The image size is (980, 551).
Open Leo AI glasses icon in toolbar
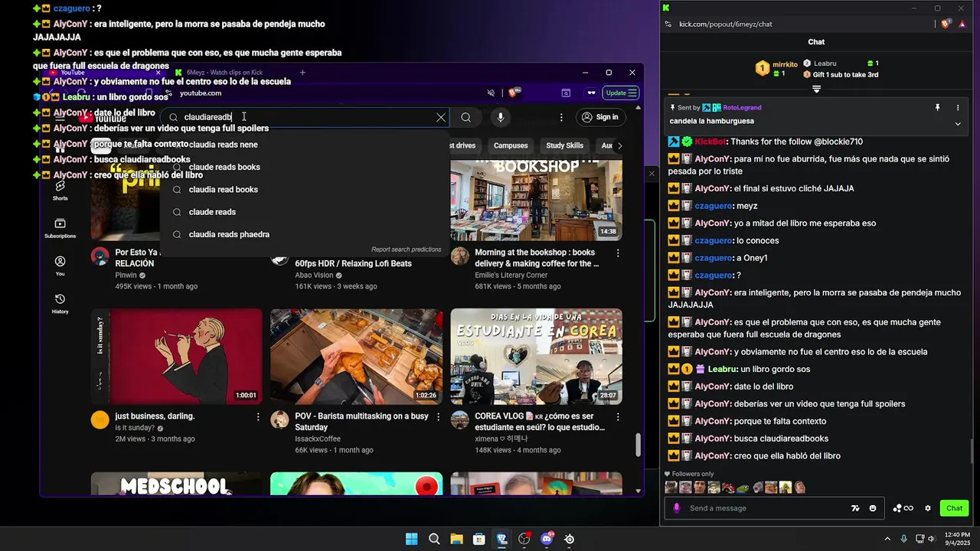click(591, 93)
